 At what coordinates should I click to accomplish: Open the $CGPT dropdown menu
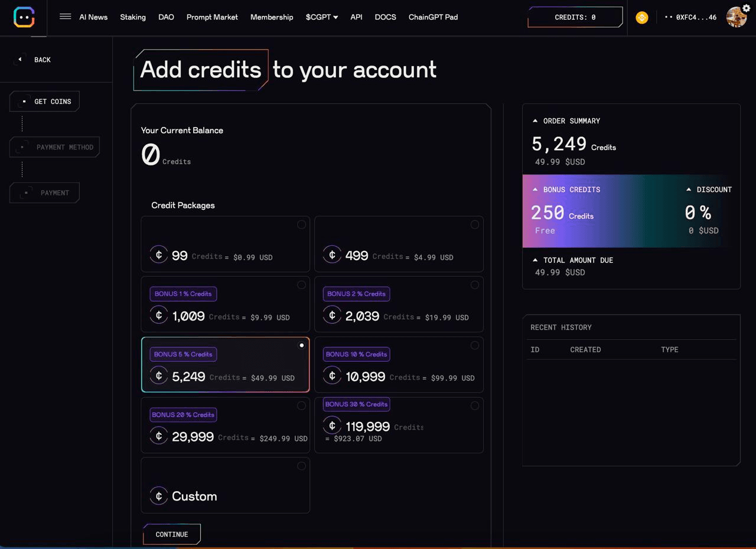coord(322,17)
